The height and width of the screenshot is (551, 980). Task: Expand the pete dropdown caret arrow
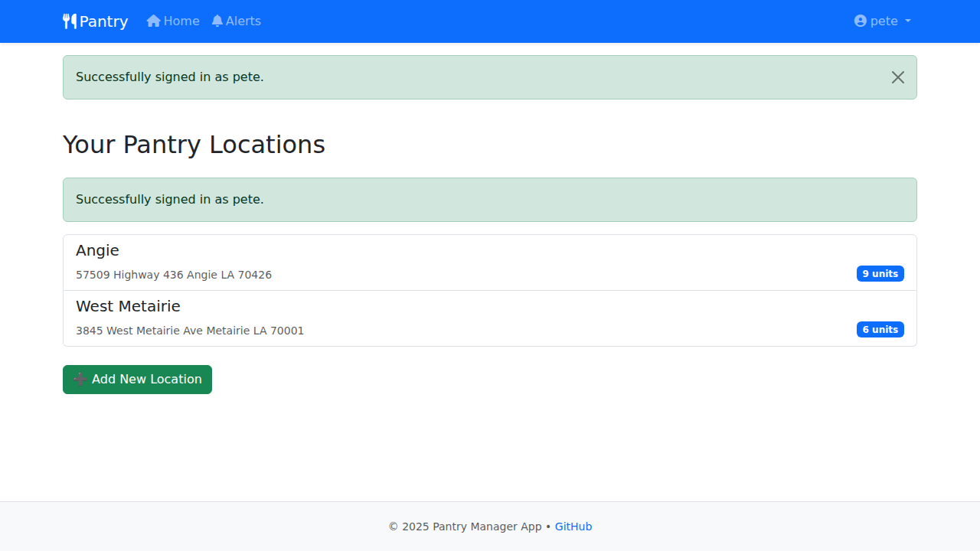tap(908, 21)
